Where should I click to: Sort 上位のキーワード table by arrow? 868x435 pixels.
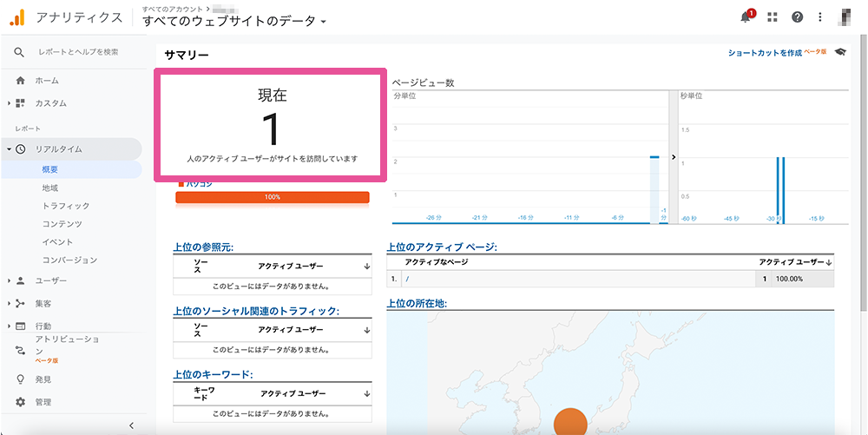[x=366, y=393]
